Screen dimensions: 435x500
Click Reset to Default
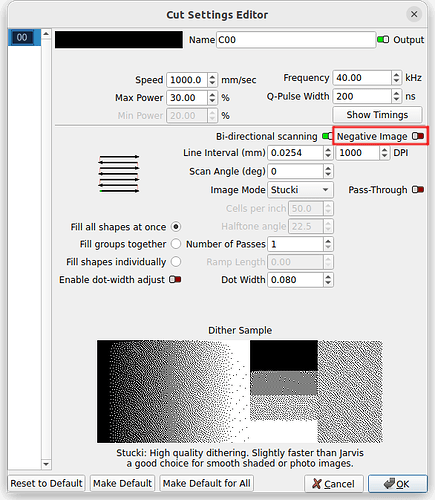pyautogui.click(x=46, y=483)
